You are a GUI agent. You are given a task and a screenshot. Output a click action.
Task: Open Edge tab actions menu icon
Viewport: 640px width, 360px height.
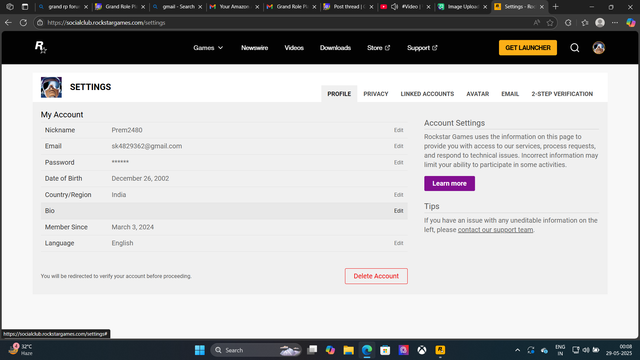point(25,7)
